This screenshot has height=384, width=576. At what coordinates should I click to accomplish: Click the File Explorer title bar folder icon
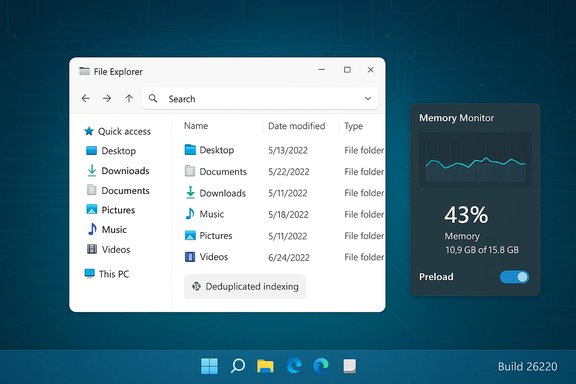coord(84,71)
